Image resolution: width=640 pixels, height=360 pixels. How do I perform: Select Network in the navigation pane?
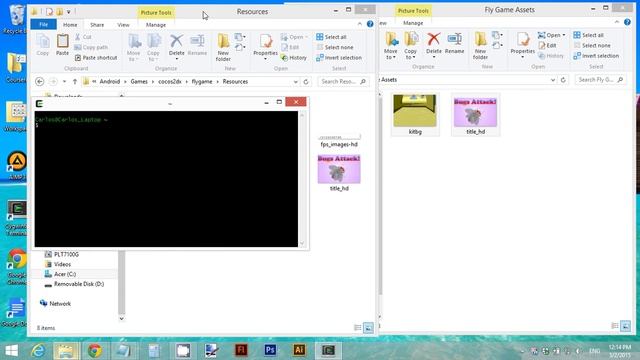[x=56, y=304]
